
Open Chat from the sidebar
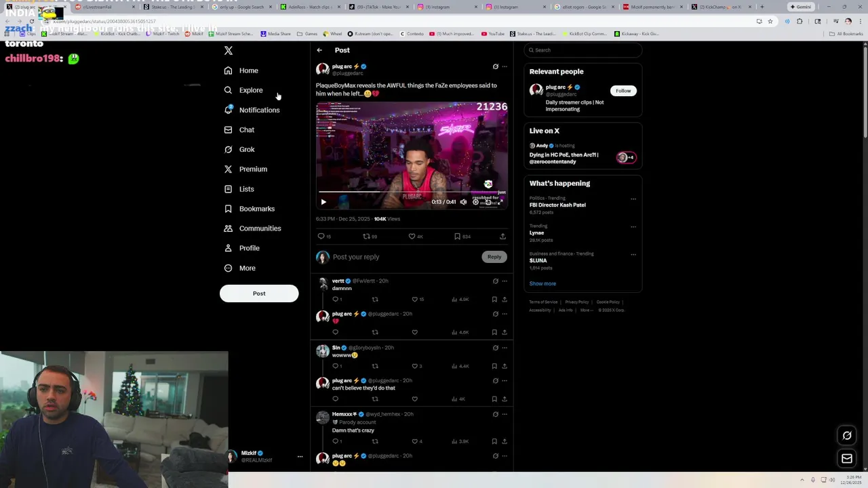click(239, 129)
